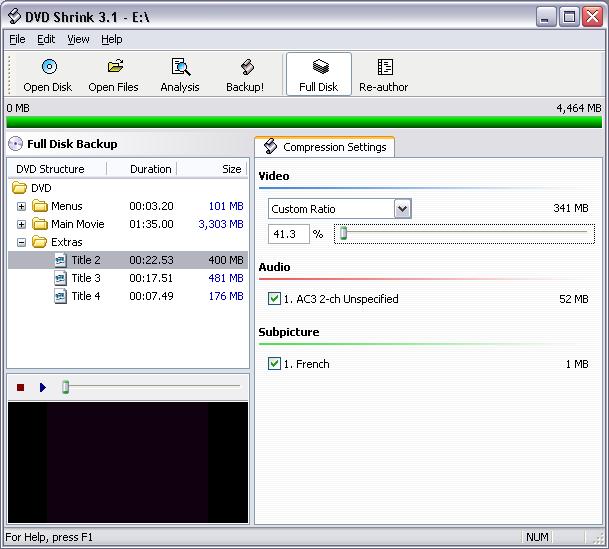Open the File menu
The image size is (609, 549).
17,39
